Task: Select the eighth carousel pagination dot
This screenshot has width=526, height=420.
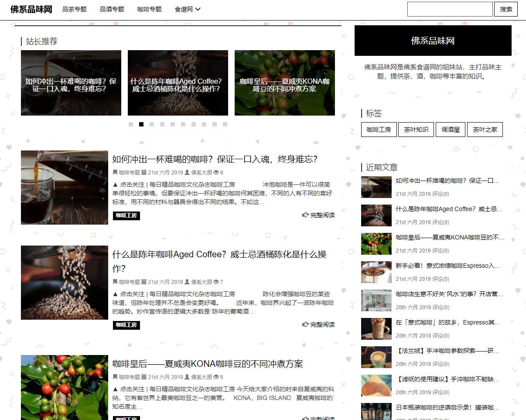Action: point(204,124)
